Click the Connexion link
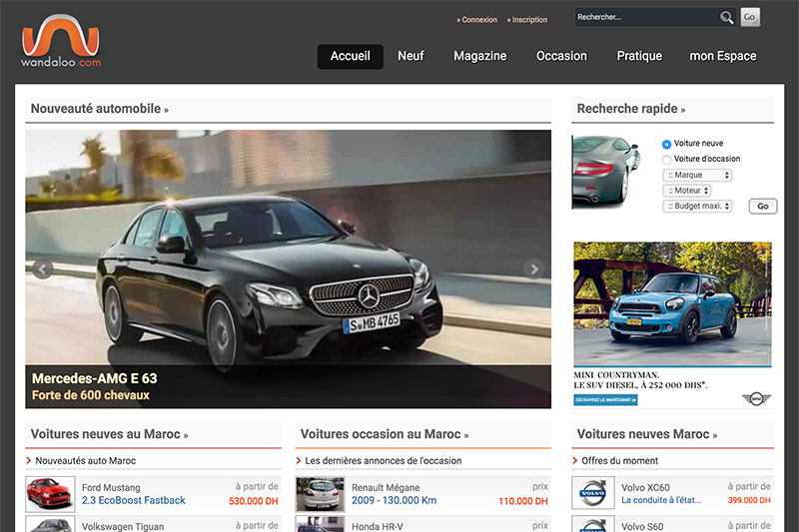Screen dimensions: 799x532 477,20
